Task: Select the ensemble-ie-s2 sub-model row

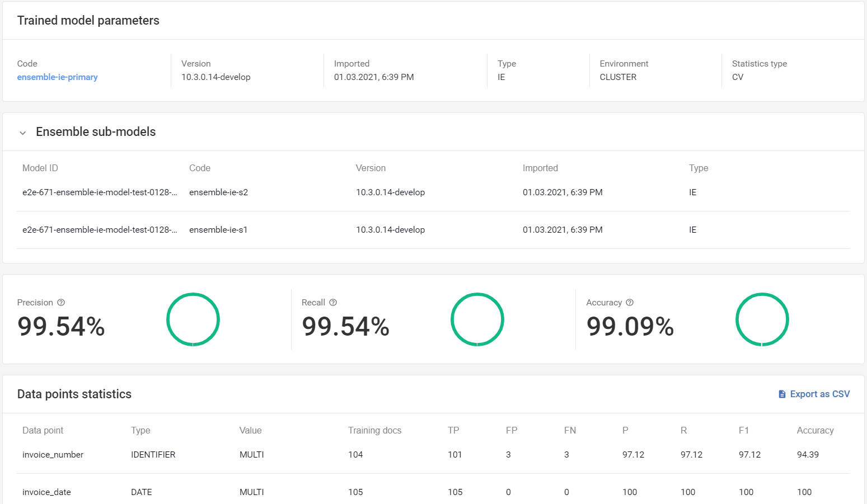Action: pos(433,192)
